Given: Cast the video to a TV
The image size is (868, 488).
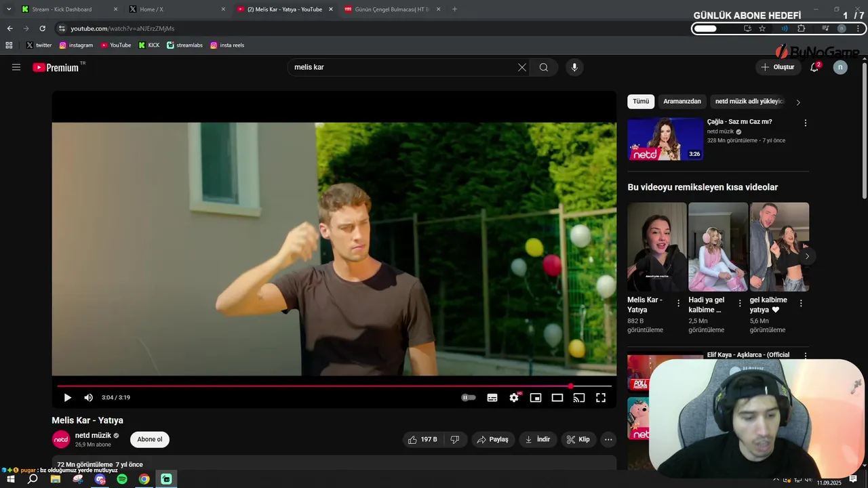Looking at the screenshot, I should (x=579, y=398).
